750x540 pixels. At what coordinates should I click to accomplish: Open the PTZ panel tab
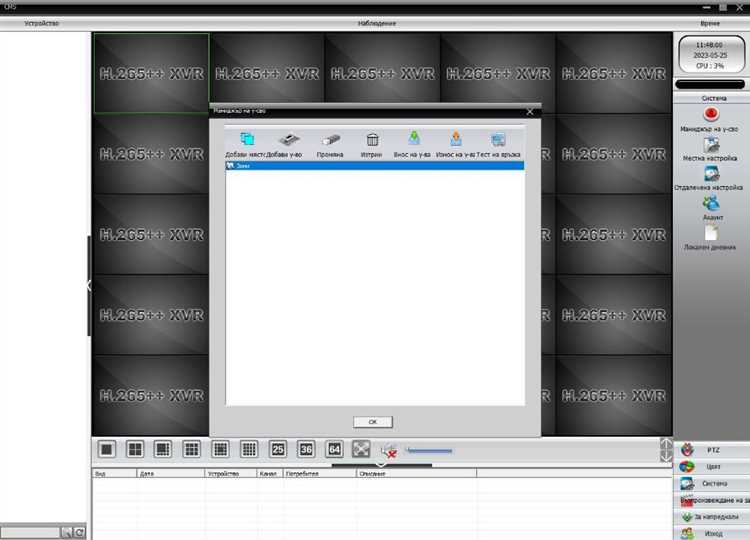click(712, 450)
